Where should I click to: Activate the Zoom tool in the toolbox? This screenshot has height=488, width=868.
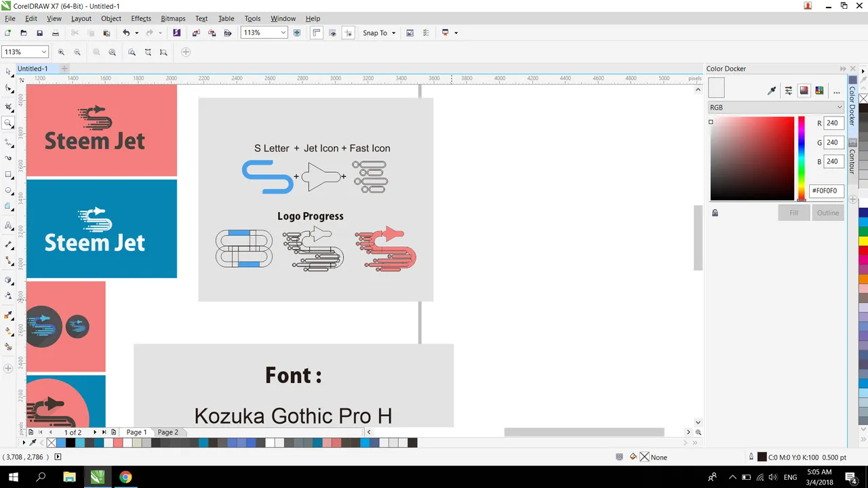8,123
